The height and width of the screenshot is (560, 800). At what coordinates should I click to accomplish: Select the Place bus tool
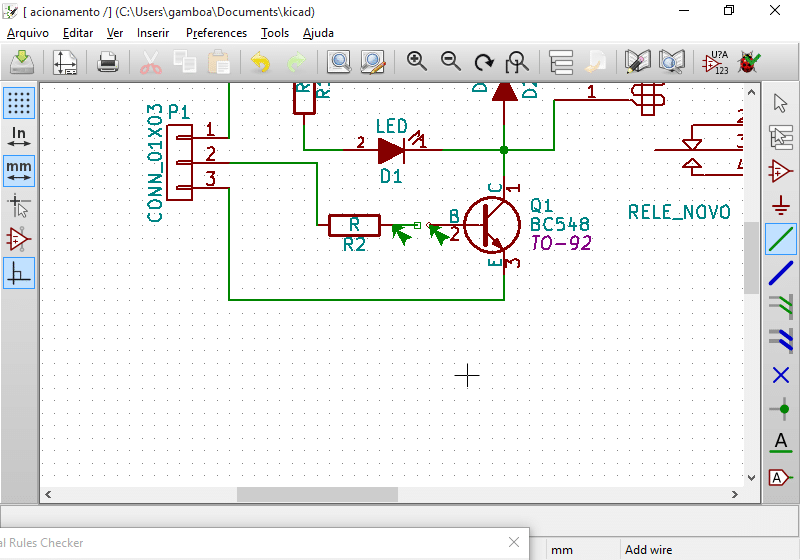click(781, 273)
